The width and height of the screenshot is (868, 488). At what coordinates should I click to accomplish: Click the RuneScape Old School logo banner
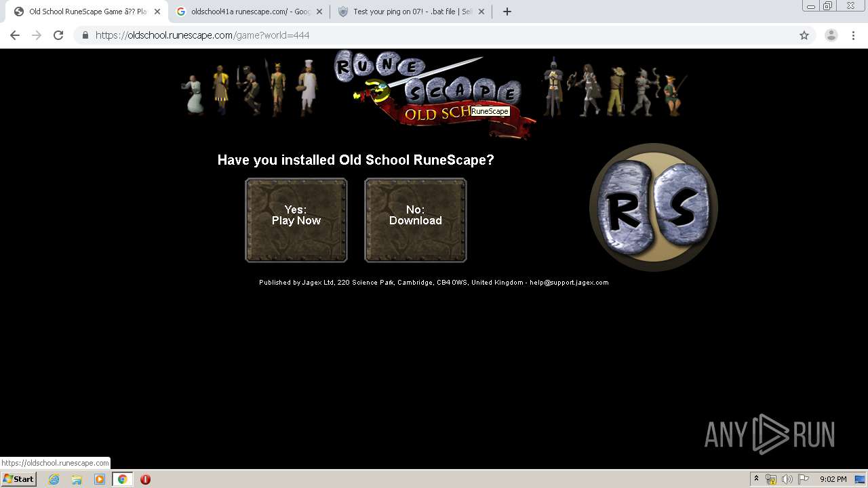434,94
